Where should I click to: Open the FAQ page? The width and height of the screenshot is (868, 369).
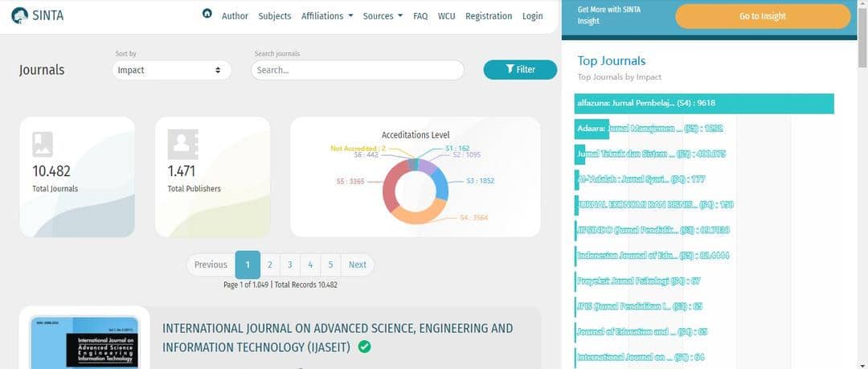pyautogui.click(x=420, y=16)
